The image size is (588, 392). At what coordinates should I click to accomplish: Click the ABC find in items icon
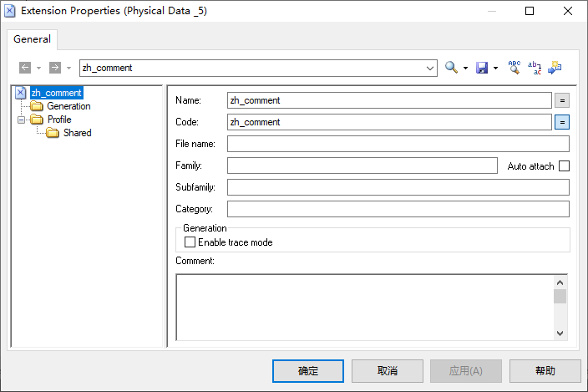pos(514,68)
